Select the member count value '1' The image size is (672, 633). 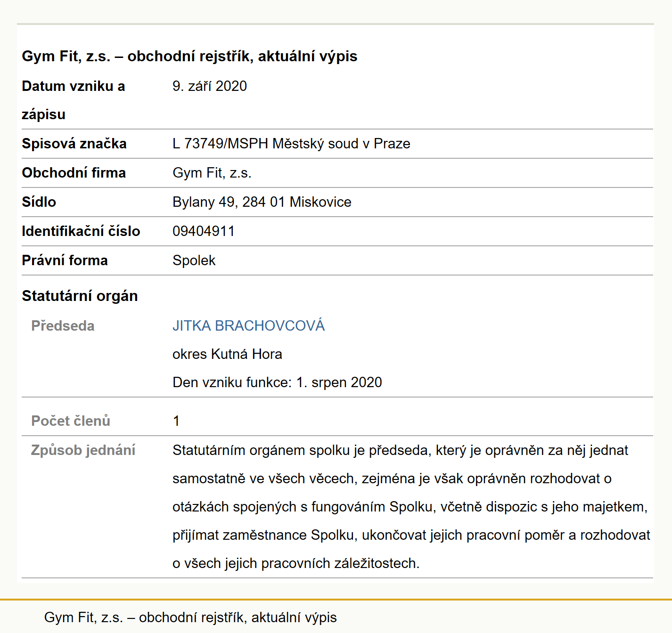coord(176,421)
